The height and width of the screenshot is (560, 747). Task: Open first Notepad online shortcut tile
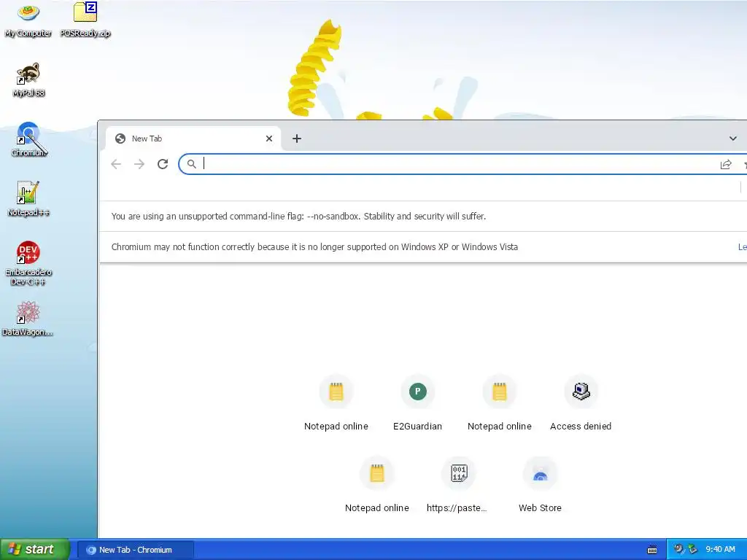pos(336,403)
